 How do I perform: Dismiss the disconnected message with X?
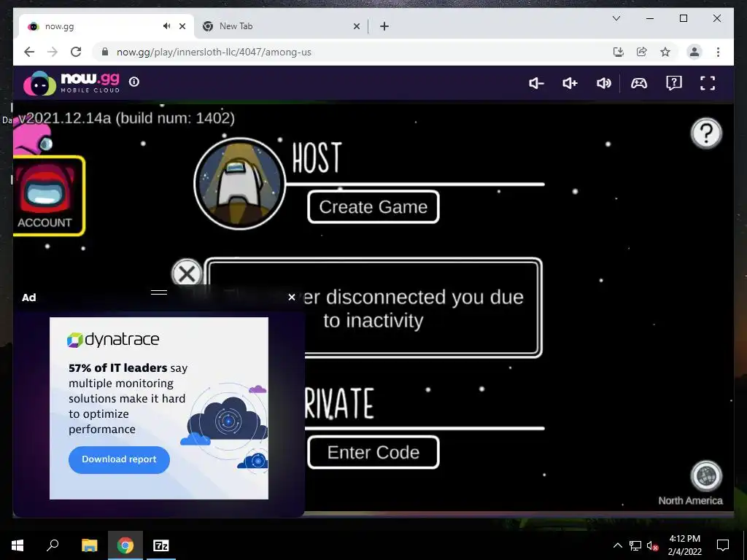(x=187, y=273)
